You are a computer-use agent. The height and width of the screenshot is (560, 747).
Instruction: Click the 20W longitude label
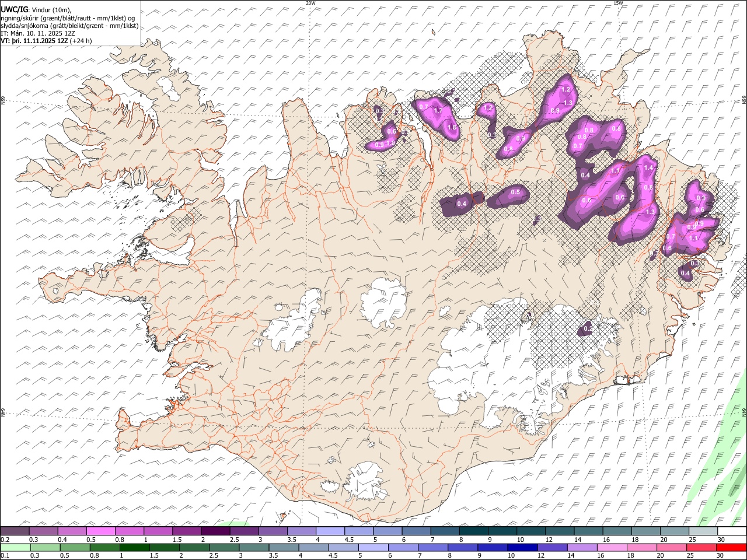coord(310,3)
